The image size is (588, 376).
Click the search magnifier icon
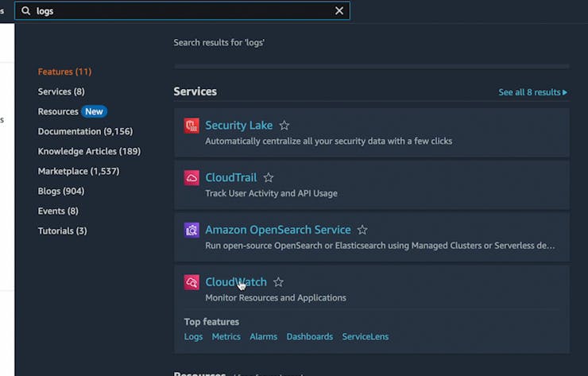pyautogui.click(x=25, y=11)
